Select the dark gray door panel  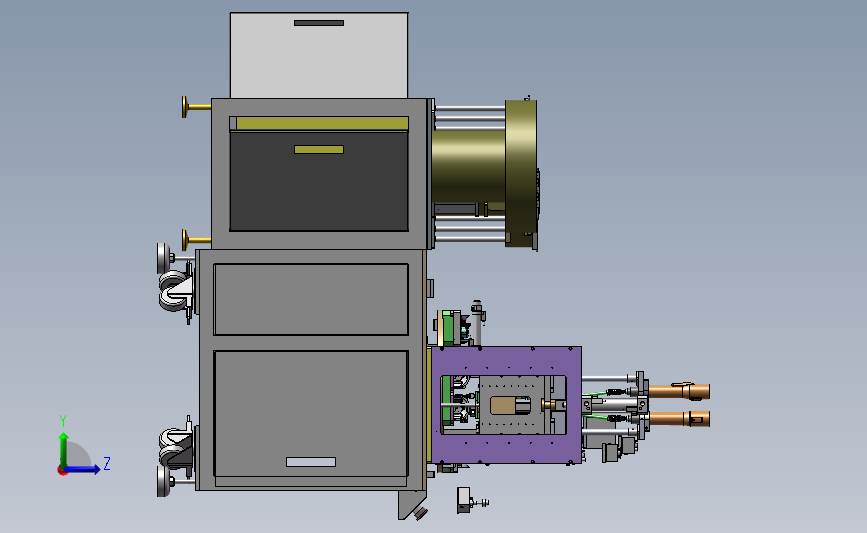tap(319, 181)
